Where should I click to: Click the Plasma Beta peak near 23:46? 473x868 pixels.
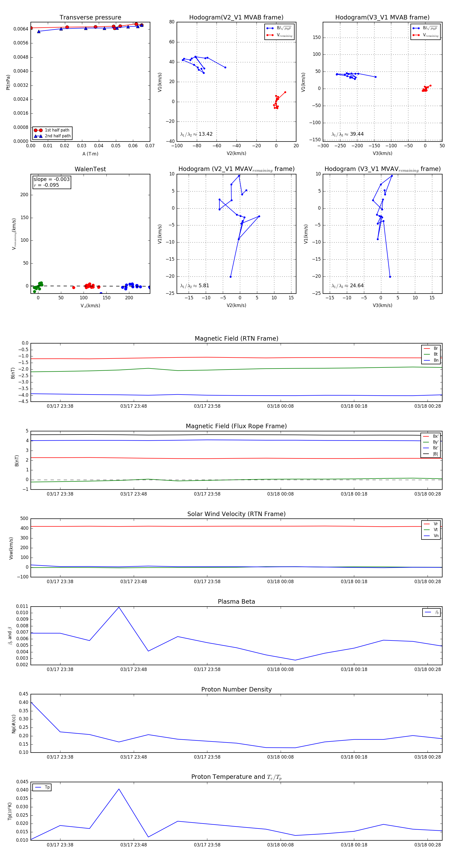tap(119, 607)
